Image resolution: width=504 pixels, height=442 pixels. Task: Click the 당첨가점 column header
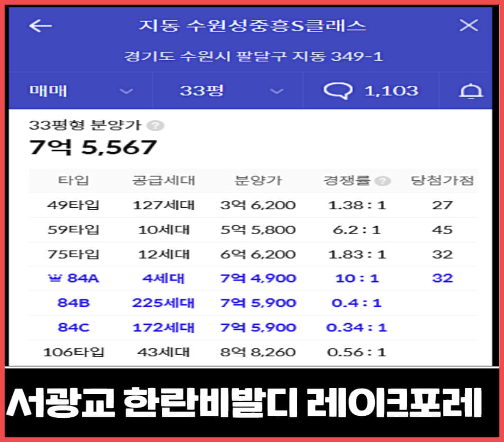click(442, 180)
